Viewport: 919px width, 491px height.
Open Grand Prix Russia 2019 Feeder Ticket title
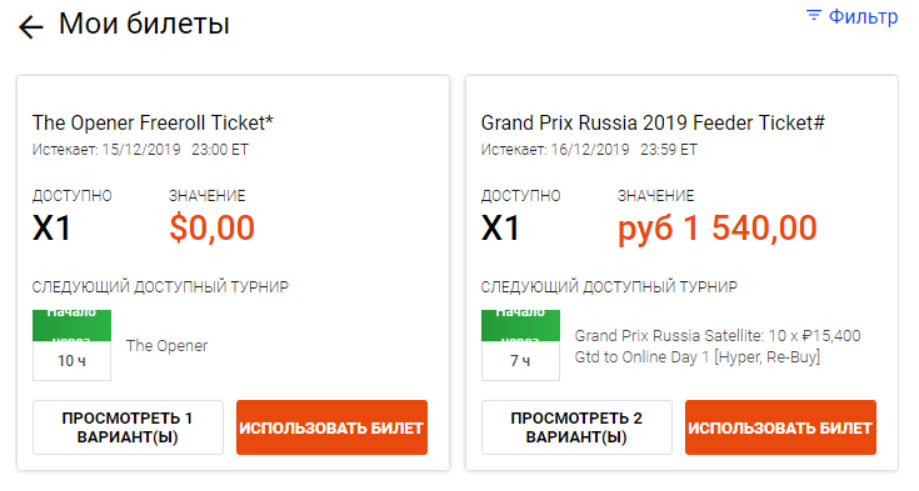coord(652,123)
